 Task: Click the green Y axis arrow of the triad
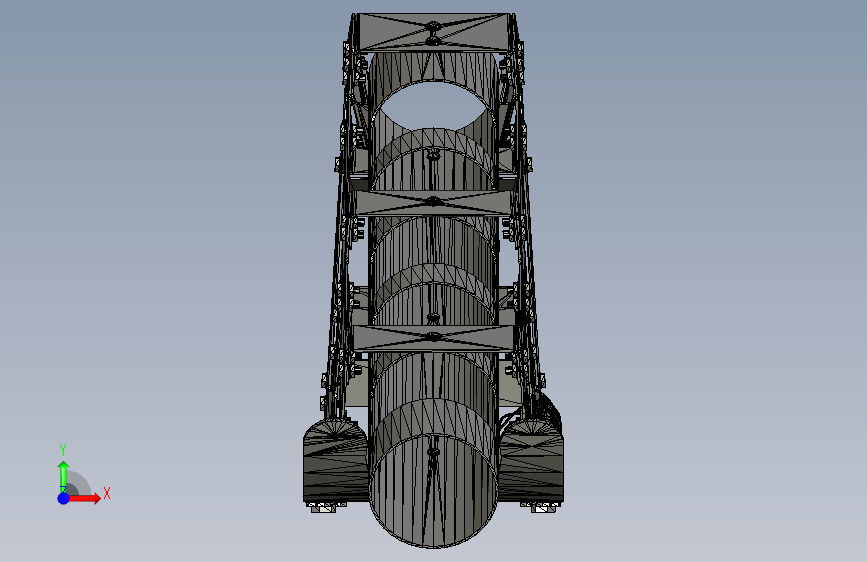click(x=63, y=476)
